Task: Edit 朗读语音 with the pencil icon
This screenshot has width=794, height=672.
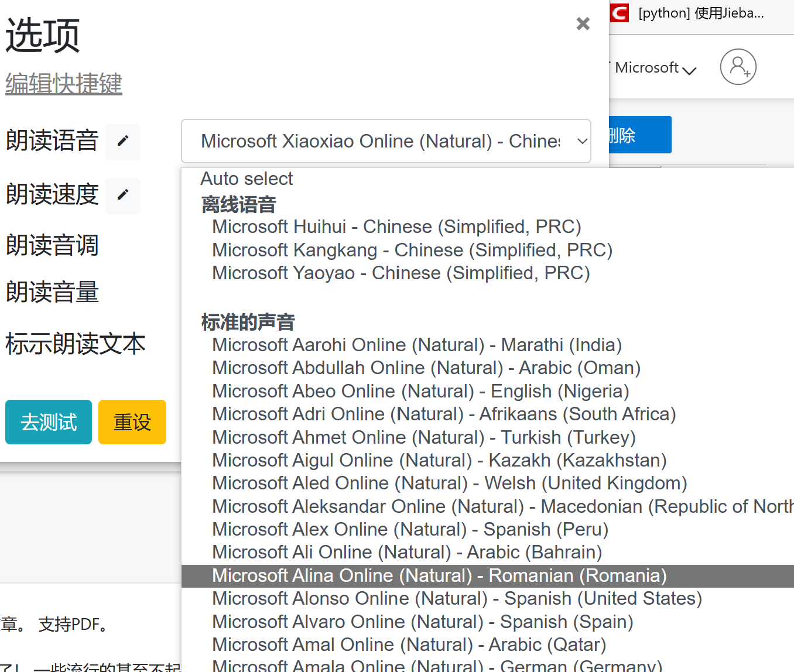Action: (123, 142)
